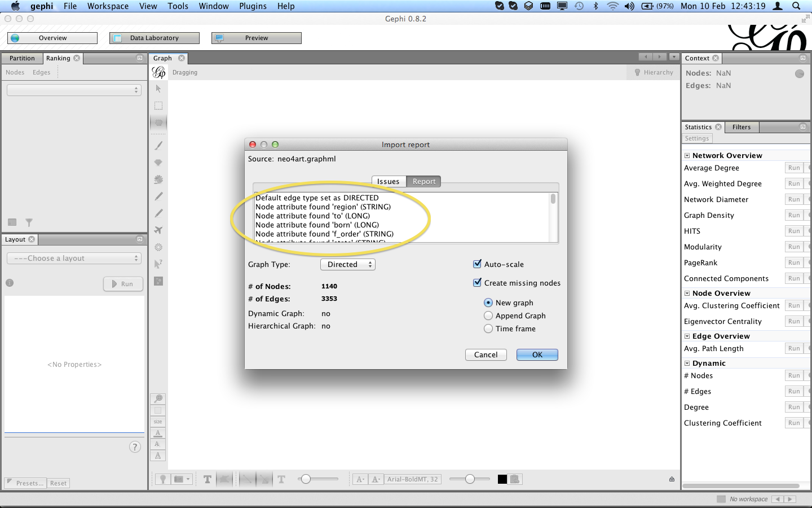Select the edge pencil tool
This screenshot has height=508, width=812.
point(158,213)
